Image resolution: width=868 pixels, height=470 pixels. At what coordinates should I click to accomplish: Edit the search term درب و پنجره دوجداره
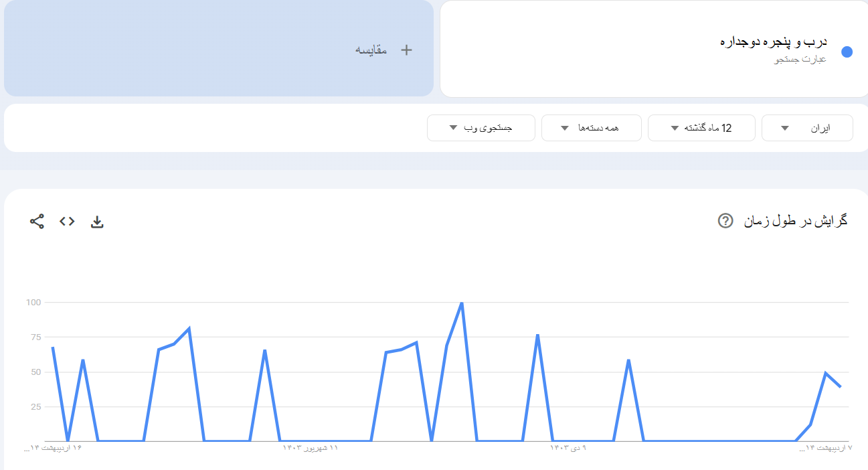pyautogui.click(x=773, y=42)
